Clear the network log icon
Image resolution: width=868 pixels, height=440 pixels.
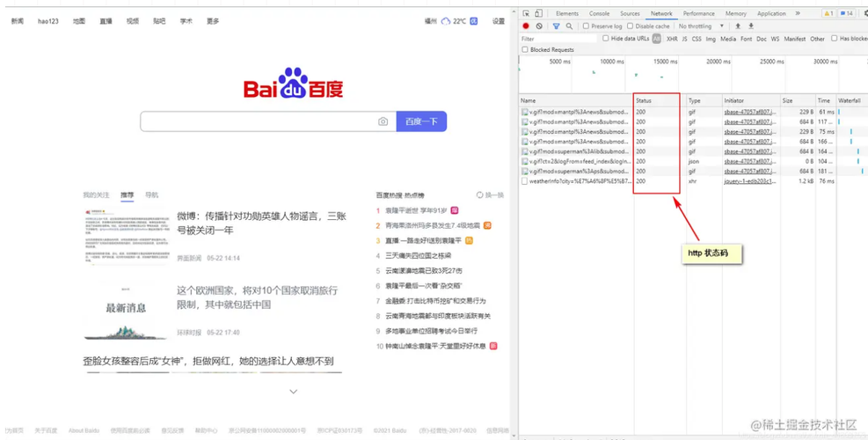[539, 26]
